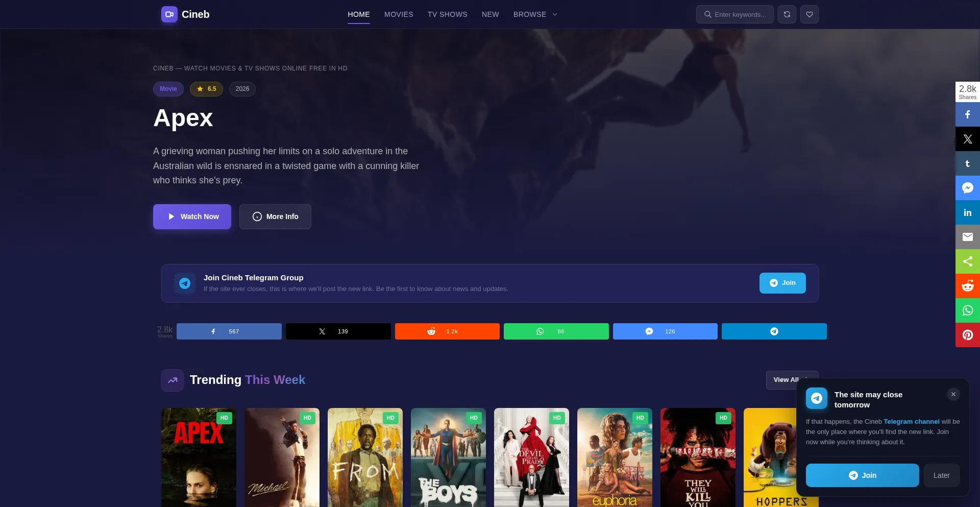Click Telegram icon in popup header

point(817,398)
